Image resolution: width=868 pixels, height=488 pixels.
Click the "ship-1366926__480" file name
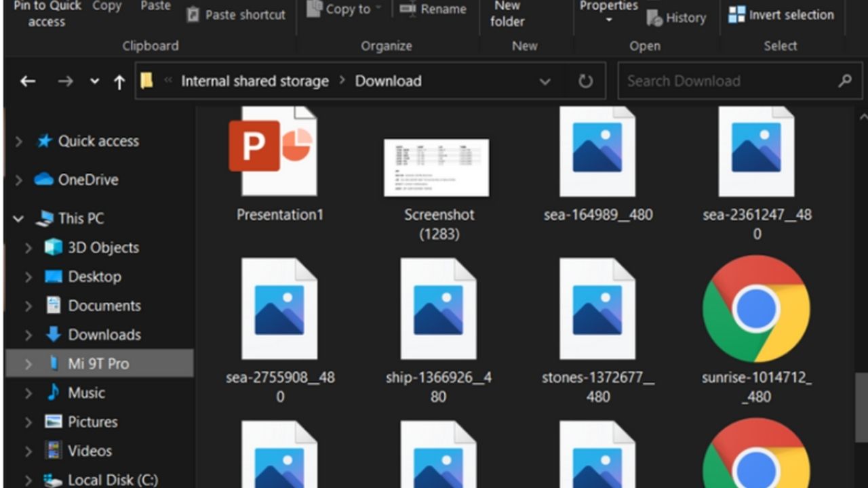pyautogui.click(x=438, y=387)
